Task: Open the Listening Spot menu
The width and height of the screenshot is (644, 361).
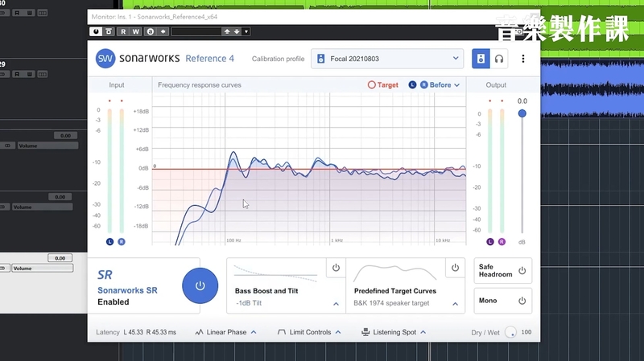Action: point(394,332)
